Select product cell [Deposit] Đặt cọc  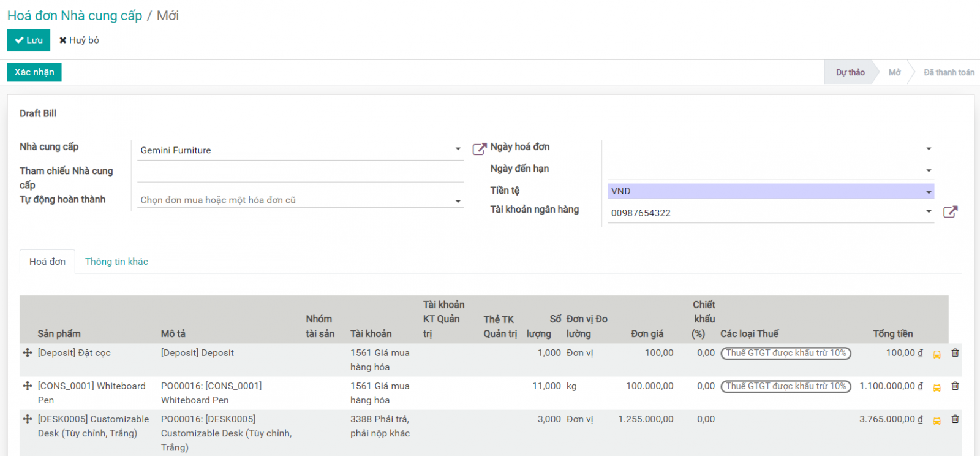(x=74, y=353)
